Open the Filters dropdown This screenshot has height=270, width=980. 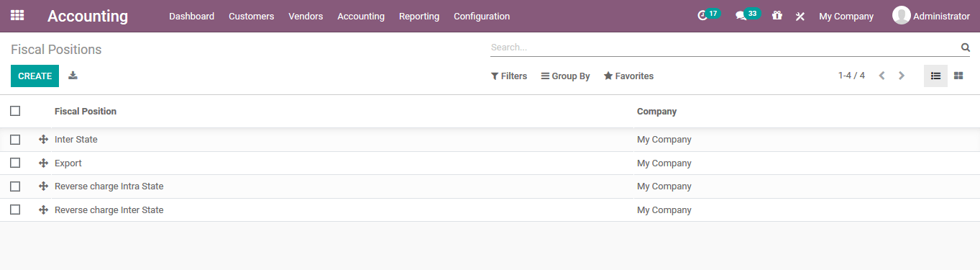509,76
